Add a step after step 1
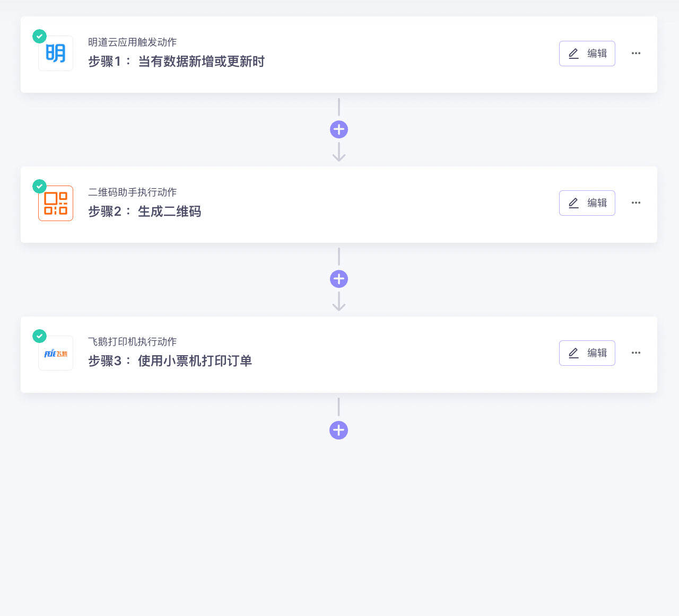The height and width of the screenshot is (616, 679). [x=339, y=129]
